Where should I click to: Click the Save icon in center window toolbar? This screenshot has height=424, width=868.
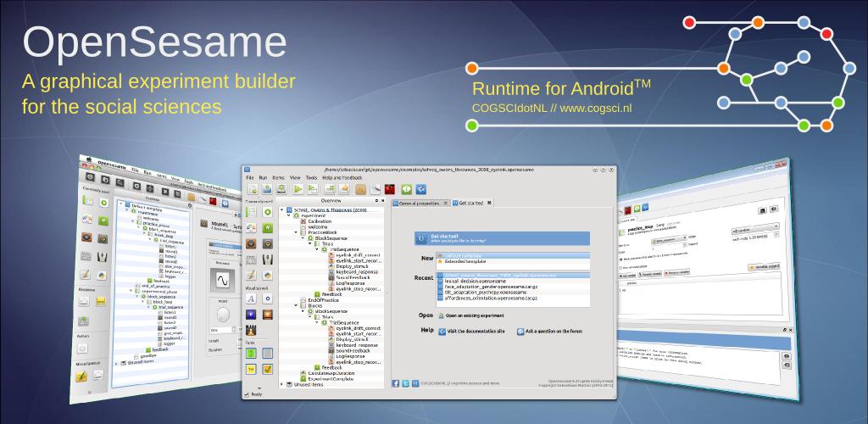click(281, 189)
